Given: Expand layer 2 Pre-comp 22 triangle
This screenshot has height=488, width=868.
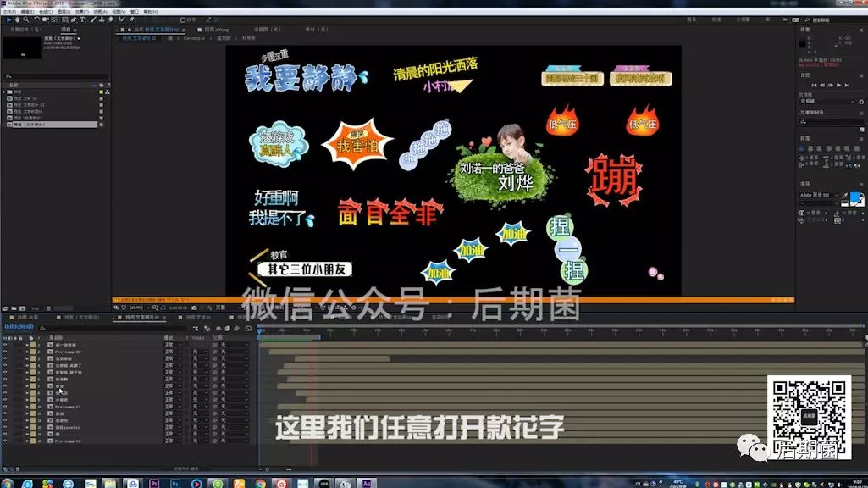Looking at the screenshot, I should (x=27, y=352).
